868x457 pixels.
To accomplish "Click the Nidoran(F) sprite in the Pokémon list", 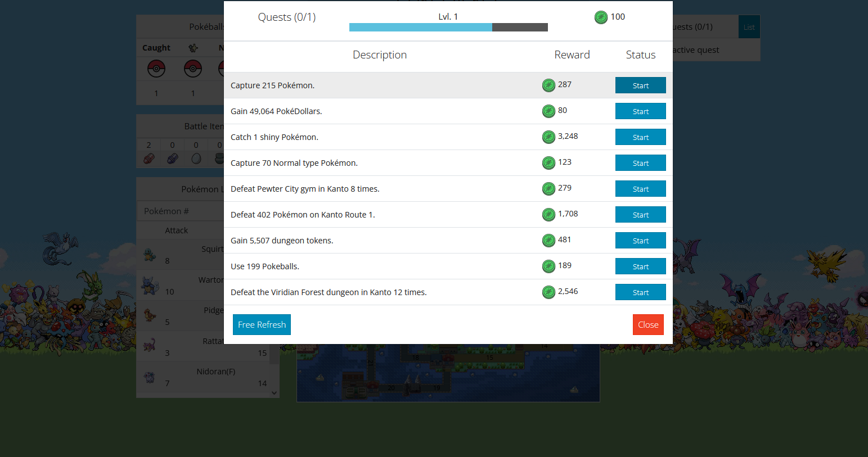I will click(149, 377).
